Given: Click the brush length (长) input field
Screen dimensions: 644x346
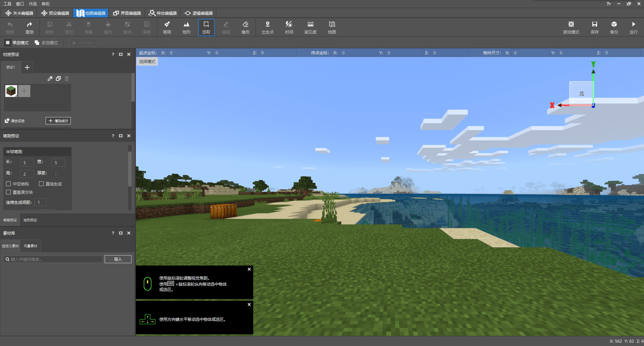Looking at the screenshot, I should [x=27, y=163].
